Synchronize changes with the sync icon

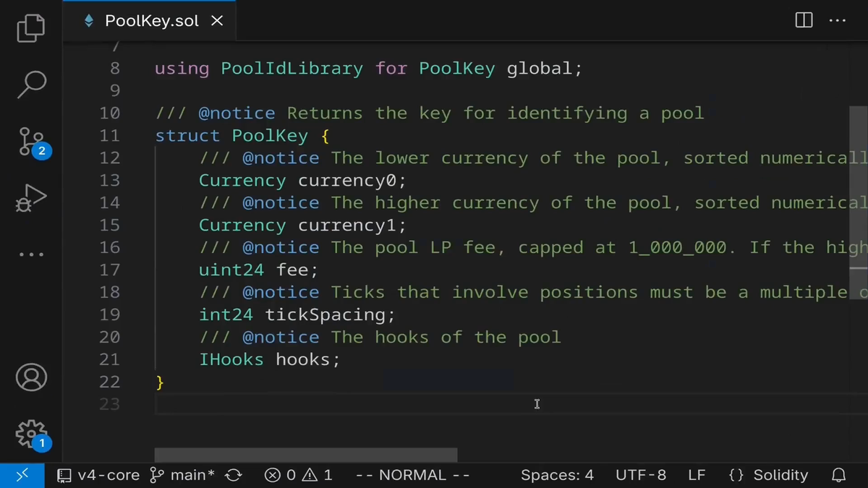click(234, 475)
